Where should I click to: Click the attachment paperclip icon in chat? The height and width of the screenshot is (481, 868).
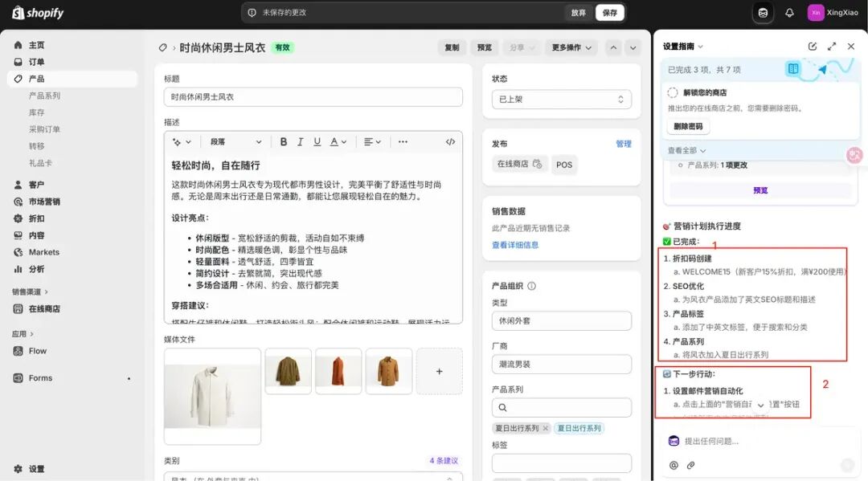pyautogui.click(x=690, y=465)
